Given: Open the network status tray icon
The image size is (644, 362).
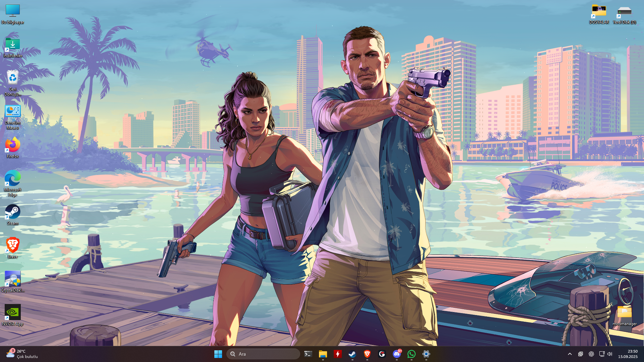Looking at the screenshot, I should coord(602,354).
